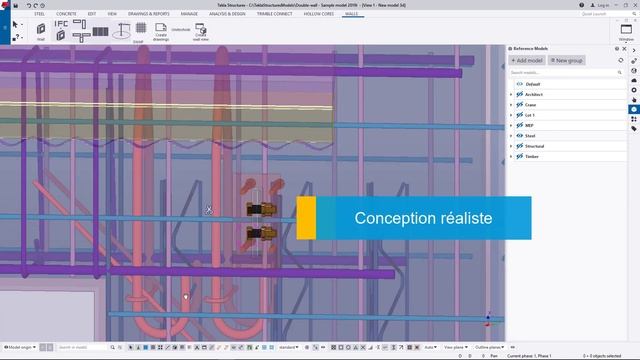Click the Redo arrow icon
This screenshot has height=360, width=640.
pos(36,6)
